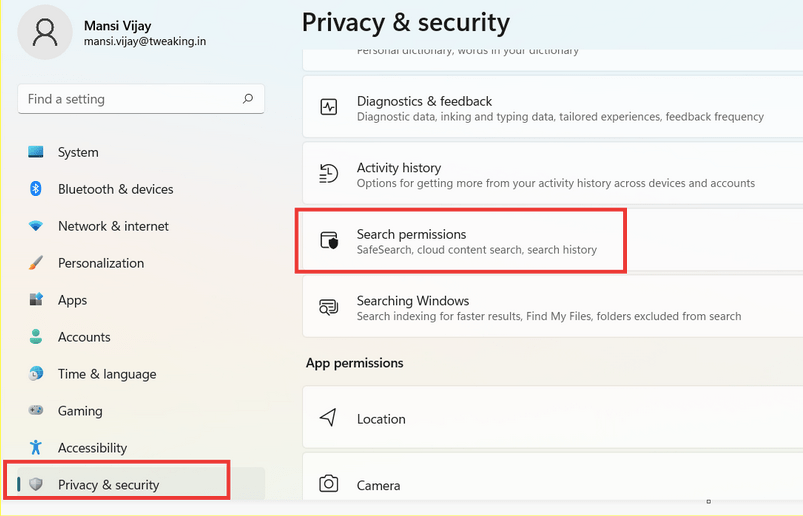This screenshot has width=803, height=516.
Task: Click the Activity history clock icon
Action: [x=329, y=173]
